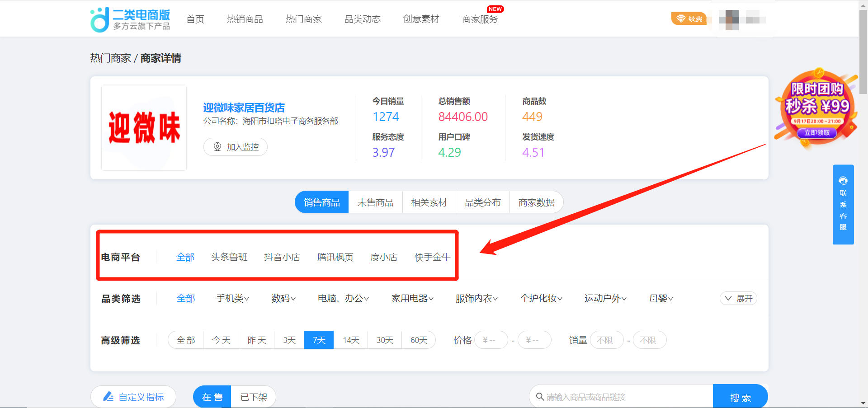Click the maximum 价格 input field
The width and height of the screenshot is (868, 408).
[534, 340]
